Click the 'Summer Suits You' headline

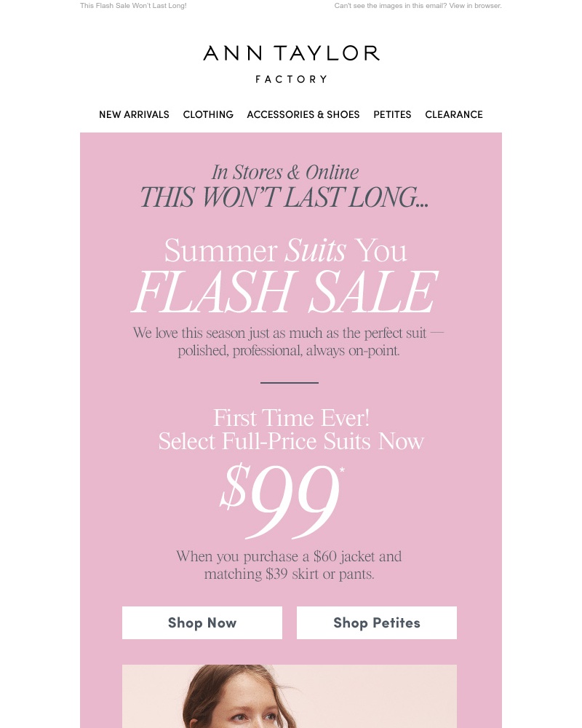click(x=285, y=250)
